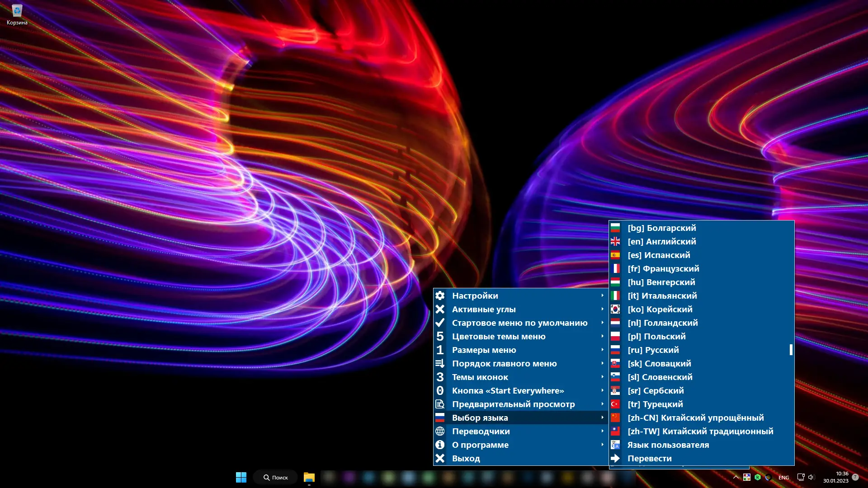Click the Перевести translate entry
868x488 pixels.
[649, 458]
